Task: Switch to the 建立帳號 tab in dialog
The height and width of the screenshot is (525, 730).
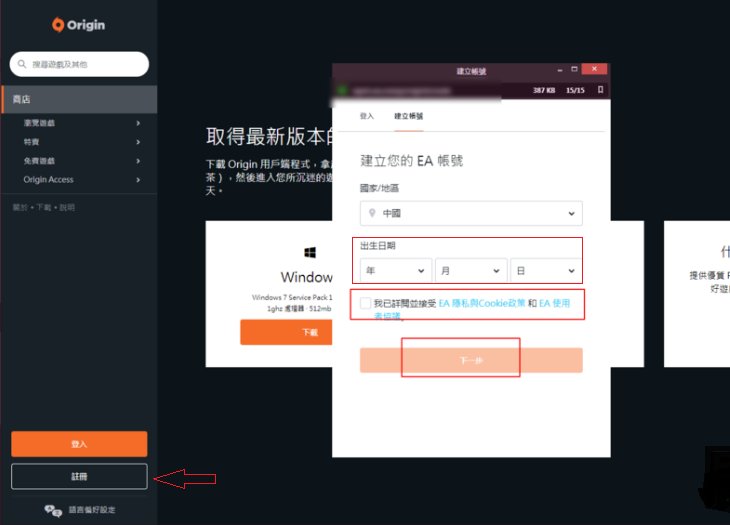Action: 409,116
